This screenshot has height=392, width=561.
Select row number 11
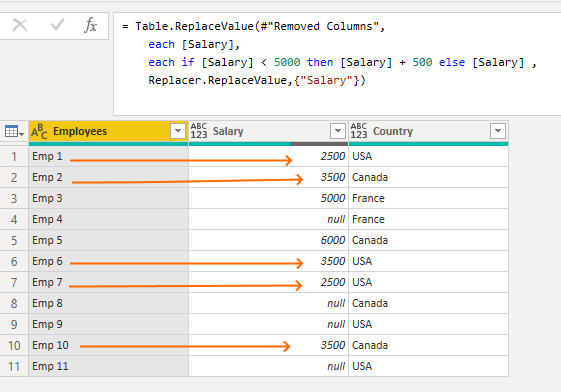pyautogui.click(x=14, y=367)
